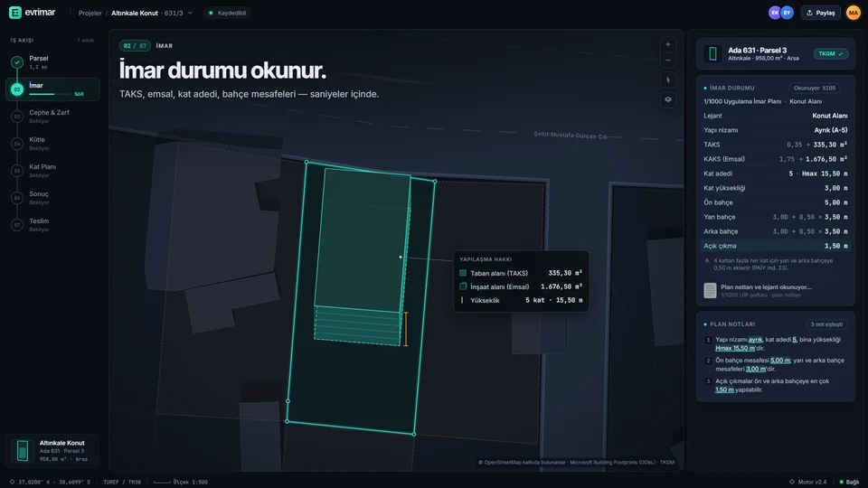Click the 02 İmar step circle
Image resolution: width=868 pixels, height=488 pixels.
click(x=17, y=89)
